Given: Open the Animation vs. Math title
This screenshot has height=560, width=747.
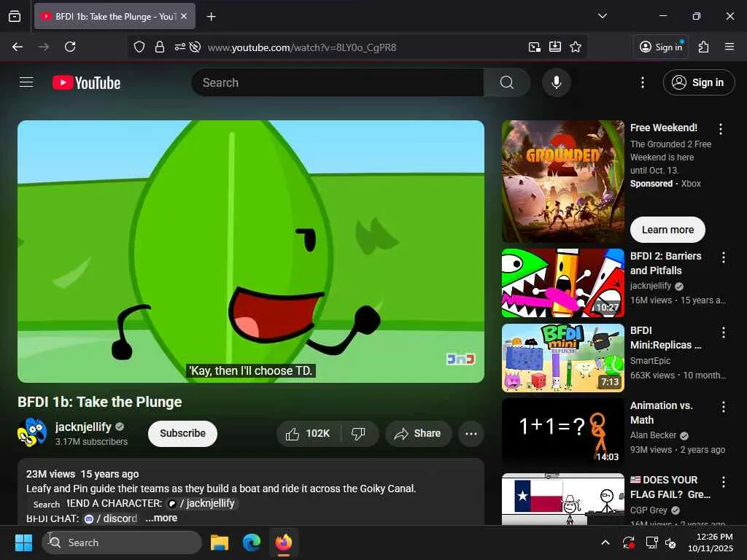Looking at the screenshot, I should coord(661,413).
